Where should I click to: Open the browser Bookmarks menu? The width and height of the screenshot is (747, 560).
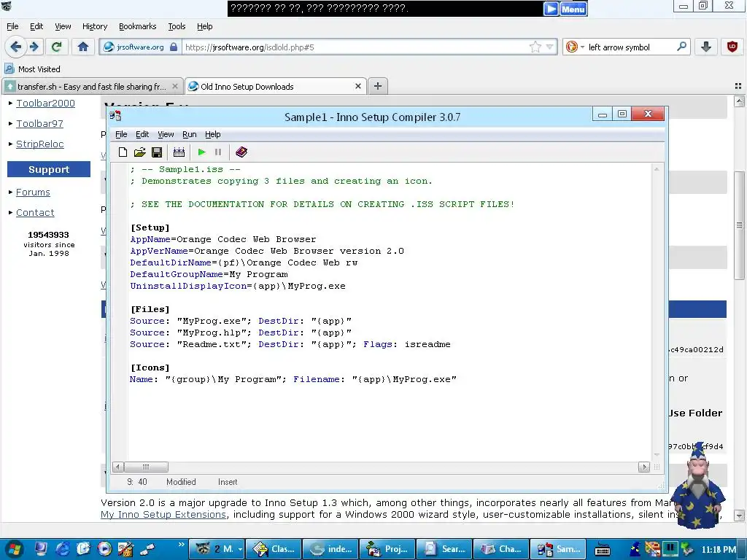tap(138, 26)
